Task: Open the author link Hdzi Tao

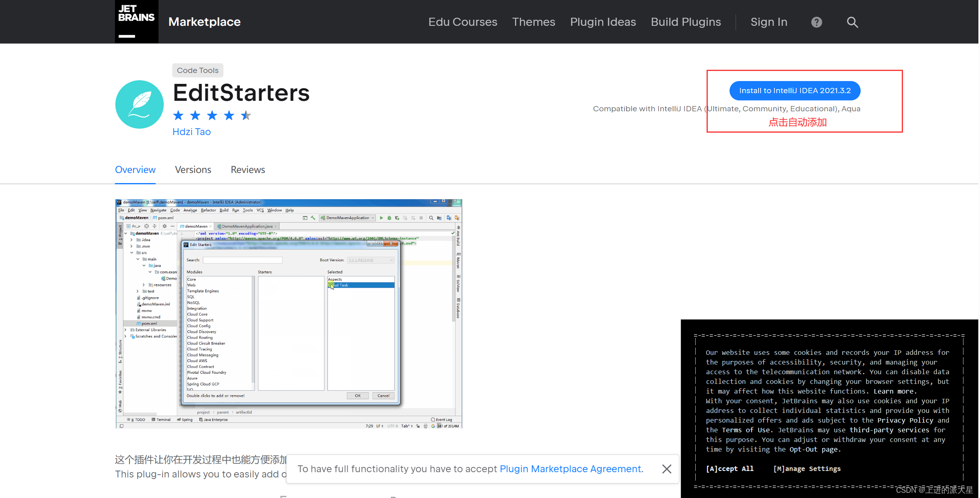Action: [192, 132]
